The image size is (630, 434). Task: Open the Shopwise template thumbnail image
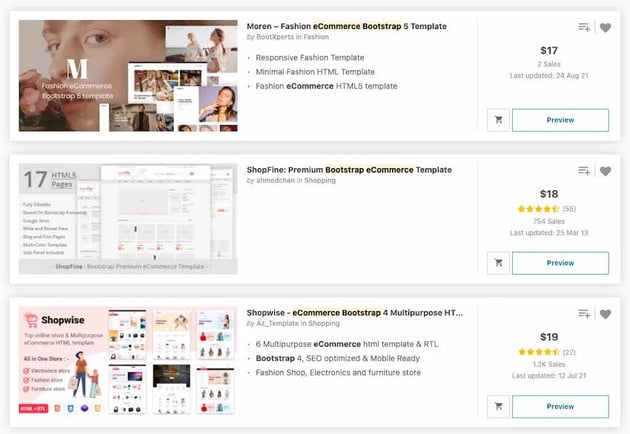(x=128, y=361)
